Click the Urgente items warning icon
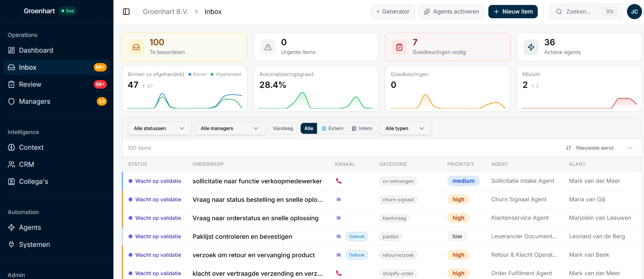Viewport: 644px width, 279px height. coord(268,47)
